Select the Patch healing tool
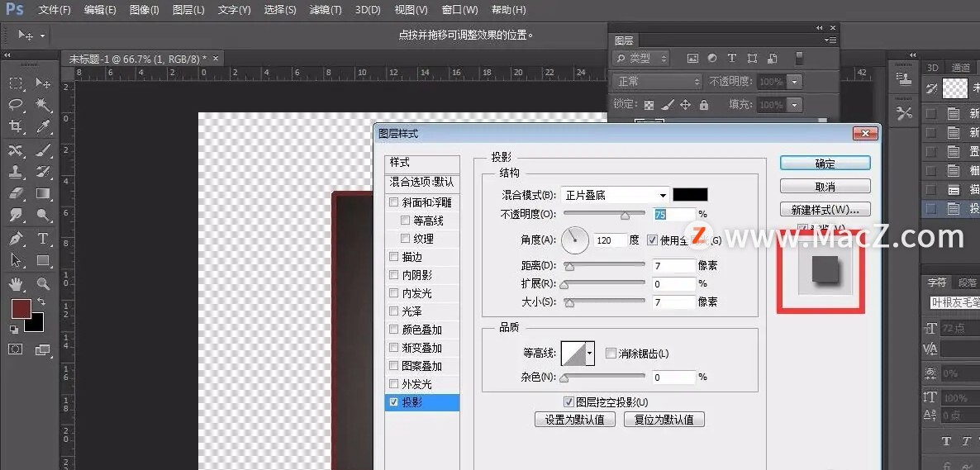Viewport: 980px width, 470px height. [x=16, y=150]
